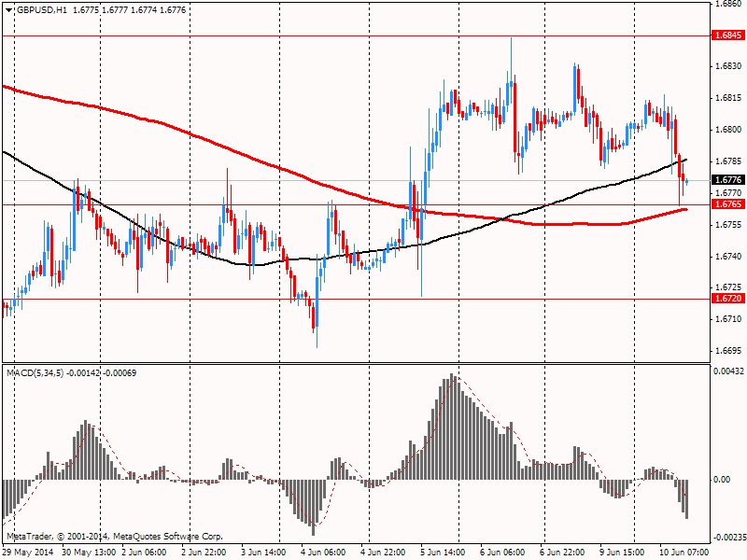
Task: Click the 10 Jun 07:00 time label
Action: click(684, 553)
